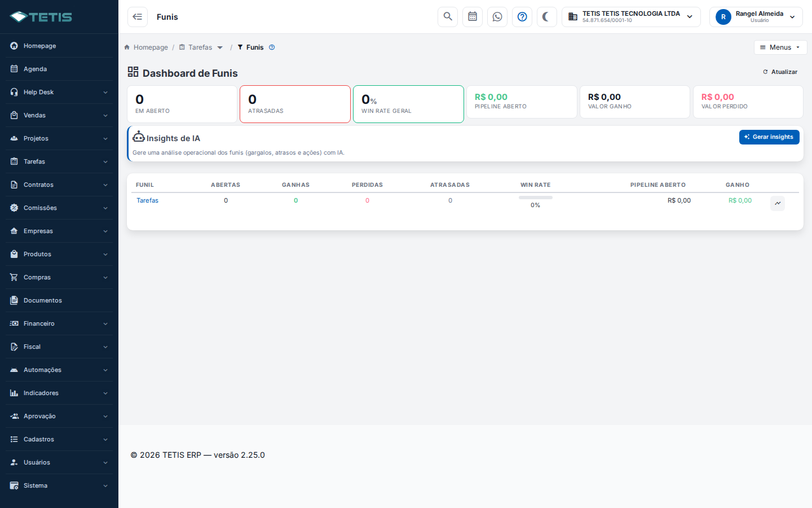This screenshot has height=508, width=812.
Task: Click the Gerar insights button
Action: pyautogui.click(x=769, y=137)
